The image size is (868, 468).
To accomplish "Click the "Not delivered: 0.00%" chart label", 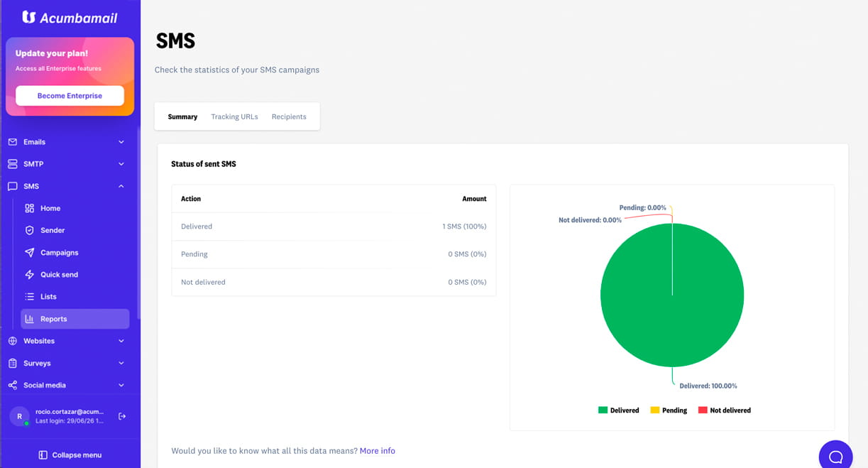I will click(590, 220).
